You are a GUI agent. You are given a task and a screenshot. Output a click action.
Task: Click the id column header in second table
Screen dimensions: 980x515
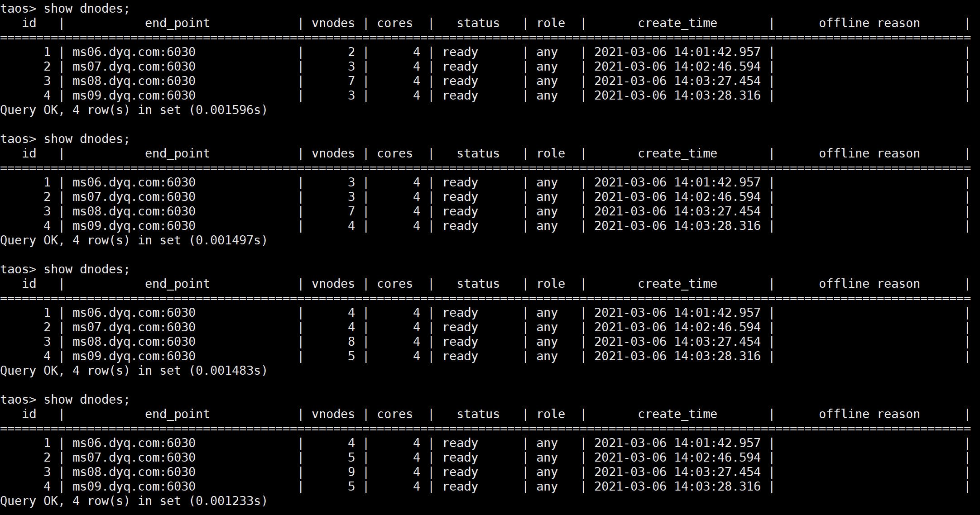[29, 153]
